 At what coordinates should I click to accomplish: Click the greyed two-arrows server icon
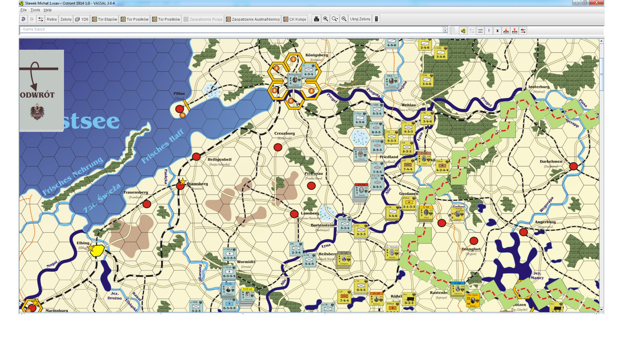click(x=472, y=31)
